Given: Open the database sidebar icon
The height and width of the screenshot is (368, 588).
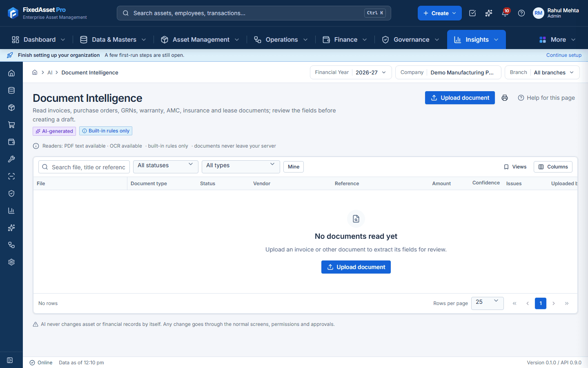Looking at the screenshot, I should pos(11,90).
